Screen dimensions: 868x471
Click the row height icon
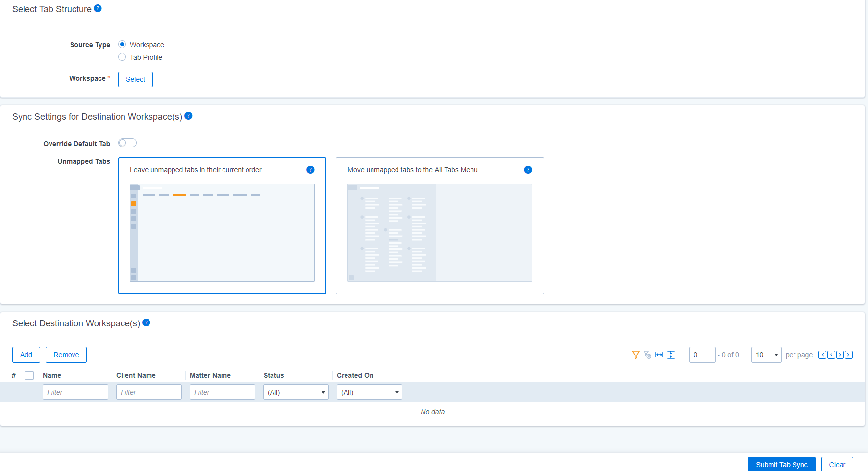coord(671,355)
